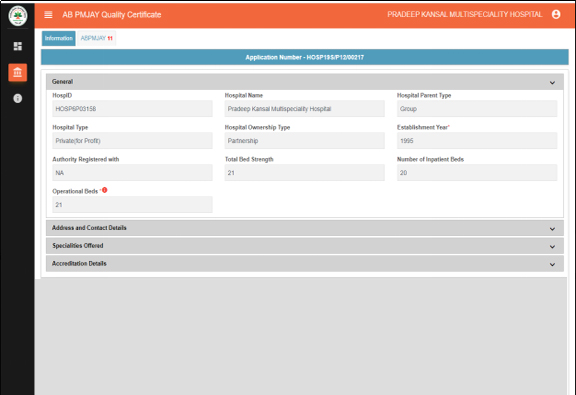Click the Operational Beds field

[132, 205]
